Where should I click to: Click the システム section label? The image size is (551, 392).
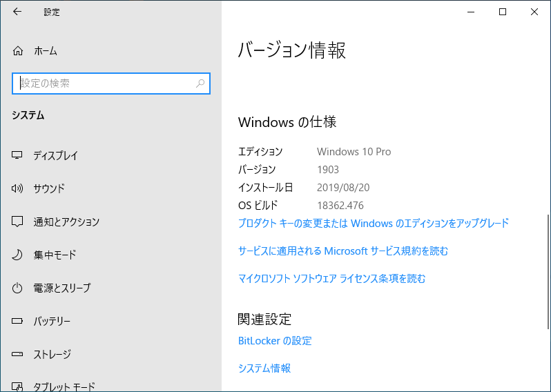coord(28,115)
